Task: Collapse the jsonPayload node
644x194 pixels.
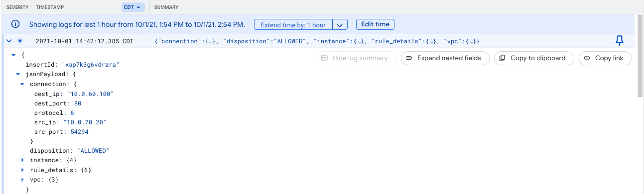Action: (18, 74)
